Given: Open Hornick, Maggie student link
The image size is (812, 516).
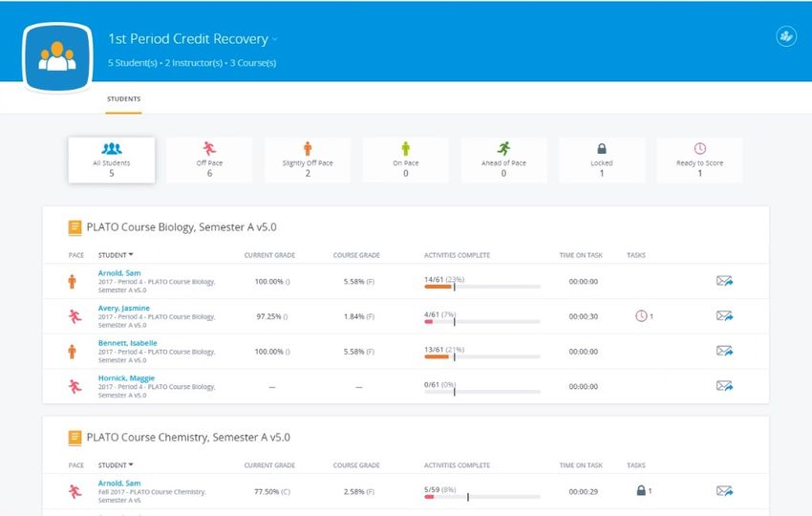Looking at the screenshot, I should pos(126,378).
